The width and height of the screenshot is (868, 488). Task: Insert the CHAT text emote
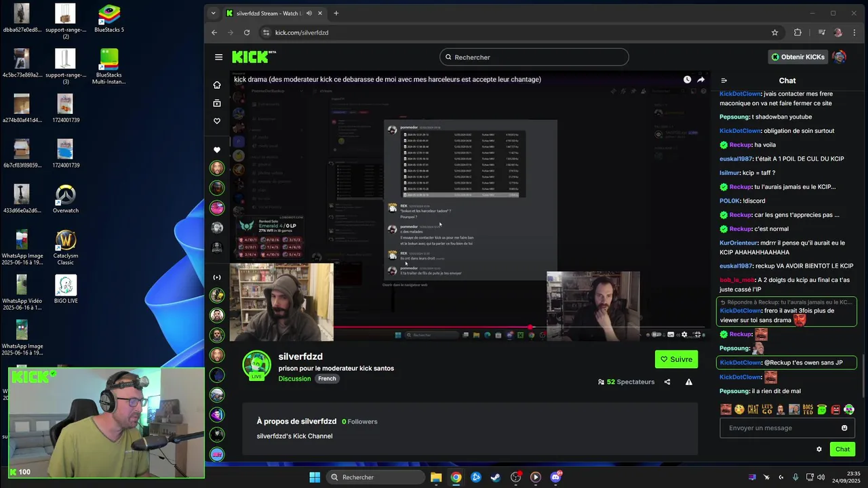point(753,409)
